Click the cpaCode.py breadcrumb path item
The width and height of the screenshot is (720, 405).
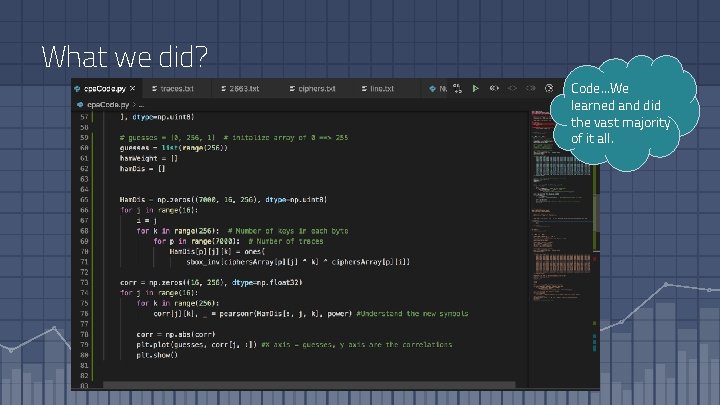click(108, 105)
